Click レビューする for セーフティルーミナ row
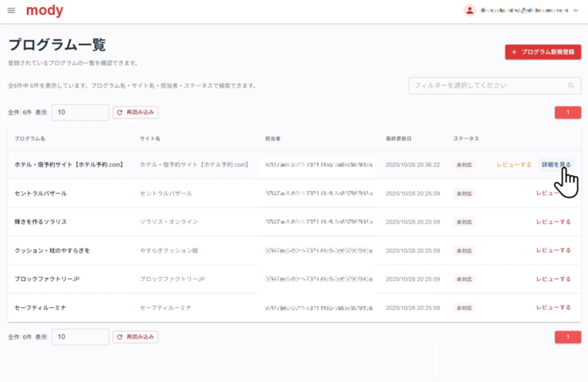The width and height of the screenshot is (588, 382). (553, 307)
